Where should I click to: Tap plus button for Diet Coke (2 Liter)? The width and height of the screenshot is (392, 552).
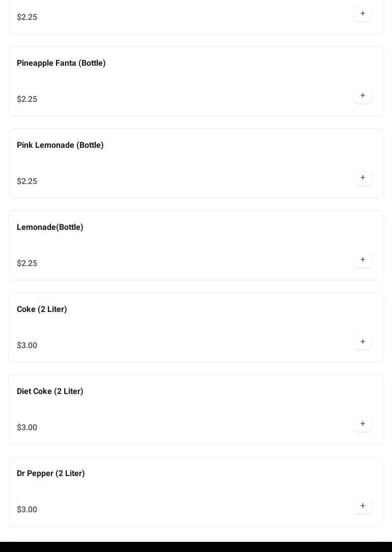(x=362, y=424)
